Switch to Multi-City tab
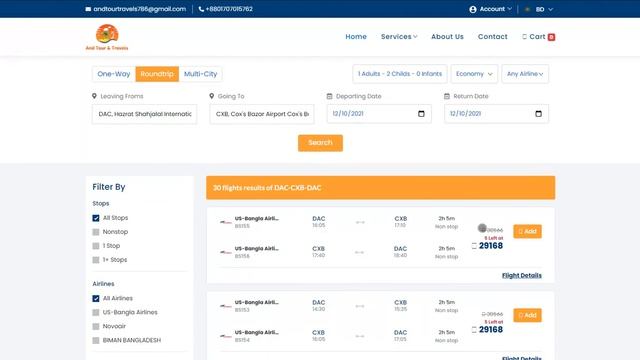 [200, 74]
